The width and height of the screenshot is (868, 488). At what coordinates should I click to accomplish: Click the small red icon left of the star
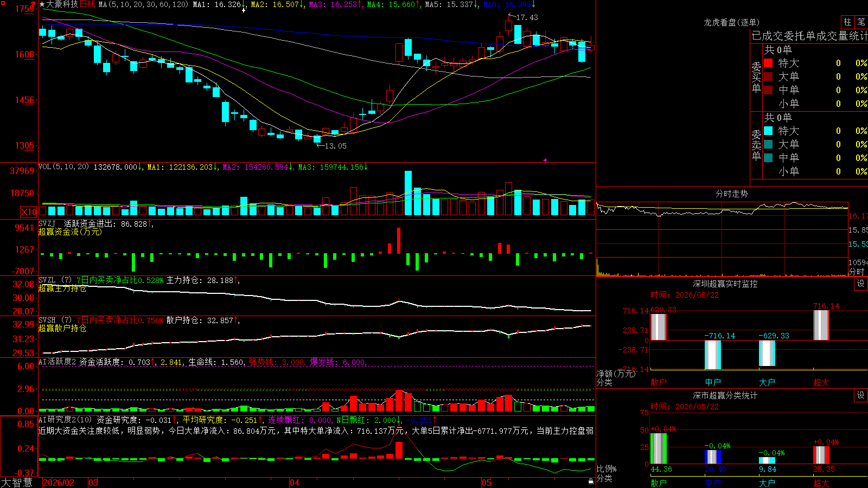click(34, 3)
